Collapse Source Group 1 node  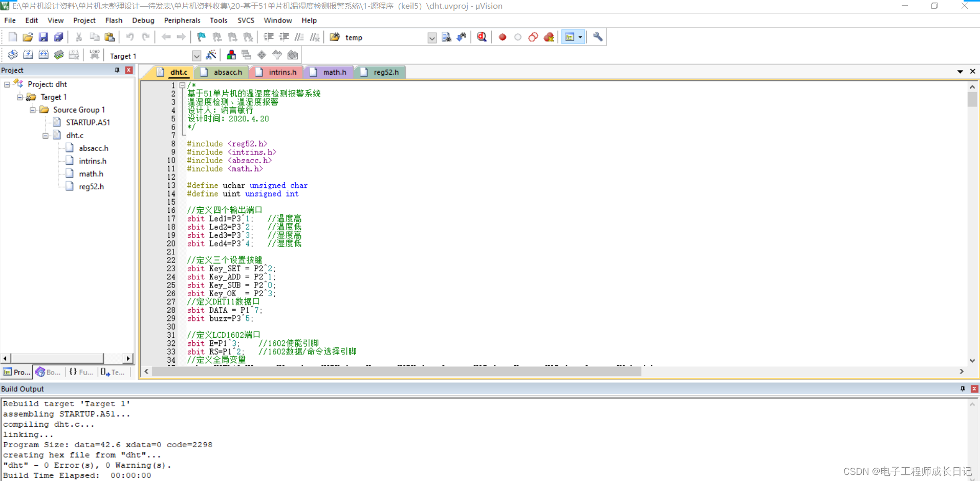[x=33, y=110]
